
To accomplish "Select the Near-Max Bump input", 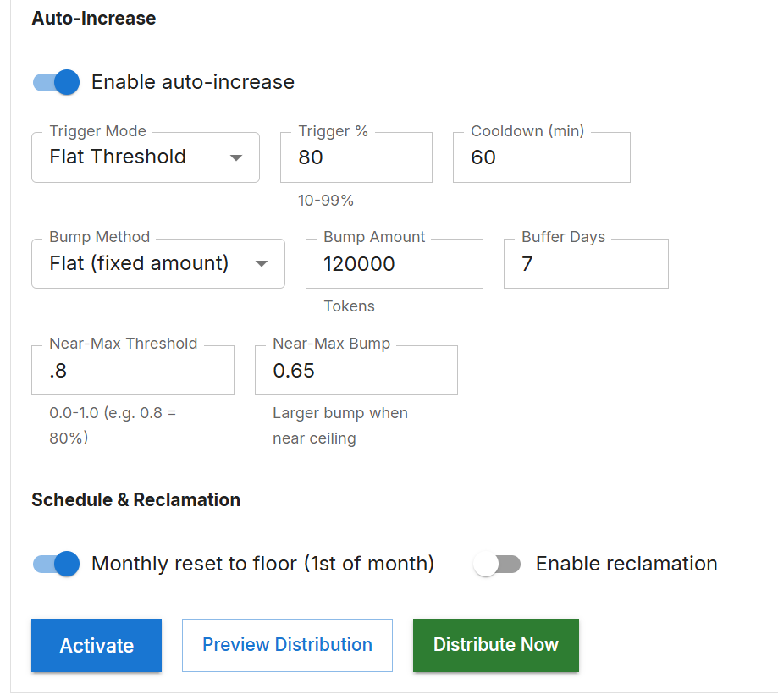I will coord(356,370).
